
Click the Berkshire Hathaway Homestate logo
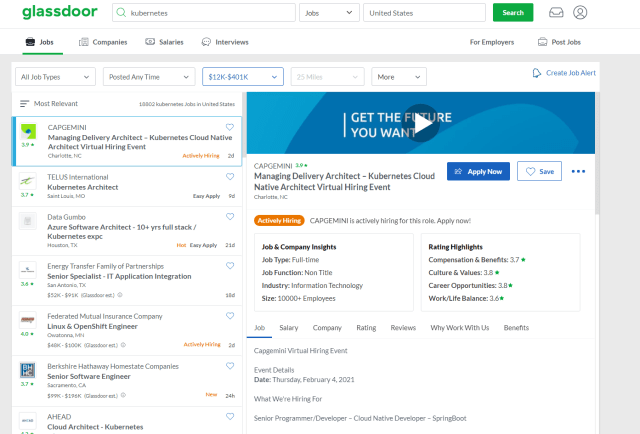27,370
